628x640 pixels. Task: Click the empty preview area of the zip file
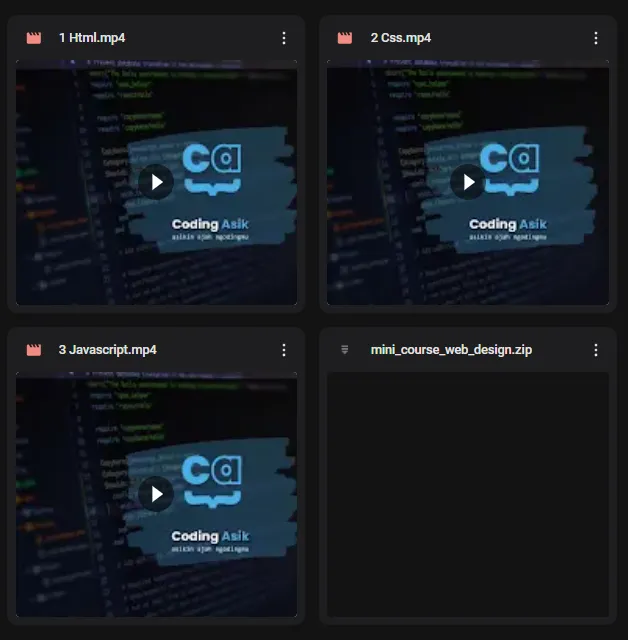(467, 494)
